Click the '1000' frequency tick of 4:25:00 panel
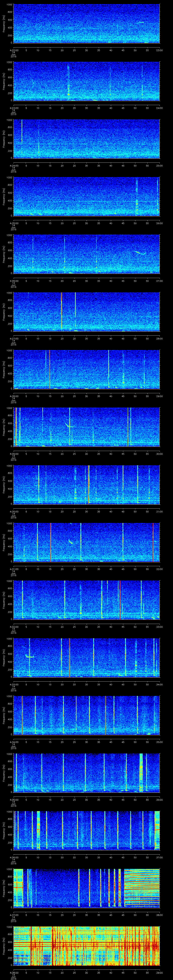173x980 pixels. pos(9,178)
